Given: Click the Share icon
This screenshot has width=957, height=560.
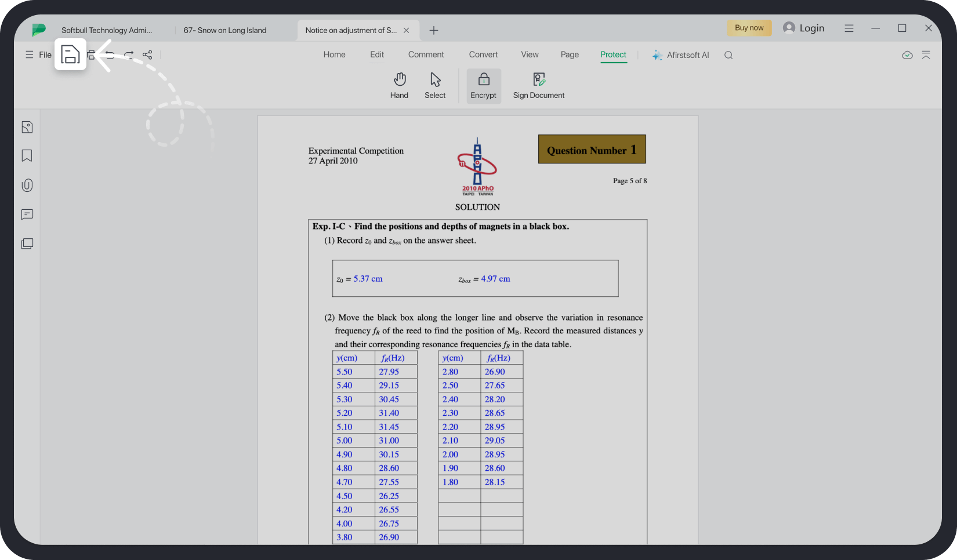Looking at the screenshot, I should [147, 54].
